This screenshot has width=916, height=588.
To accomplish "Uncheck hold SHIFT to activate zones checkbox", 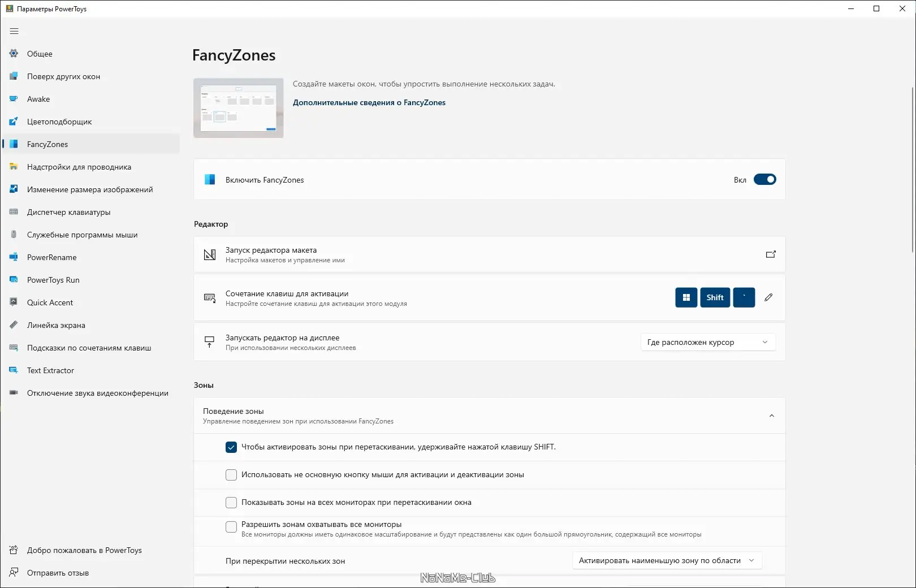I will pos(231,447).
